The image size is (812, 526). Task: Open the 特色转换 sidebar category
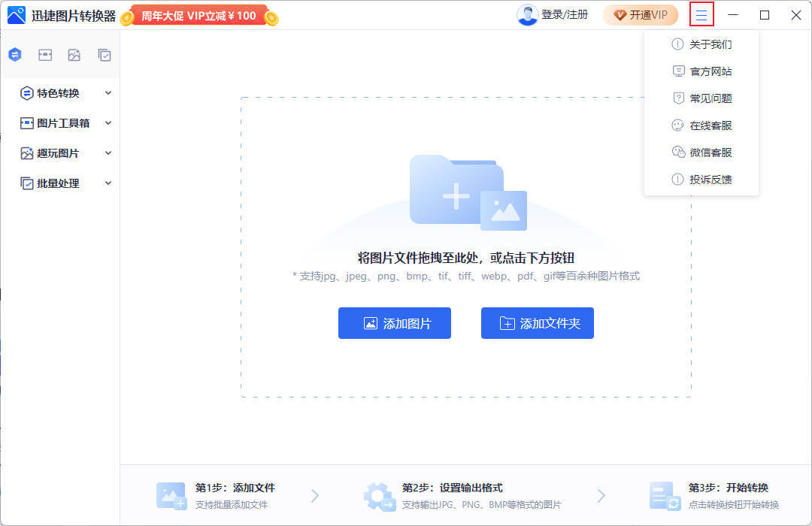(58, 93)
